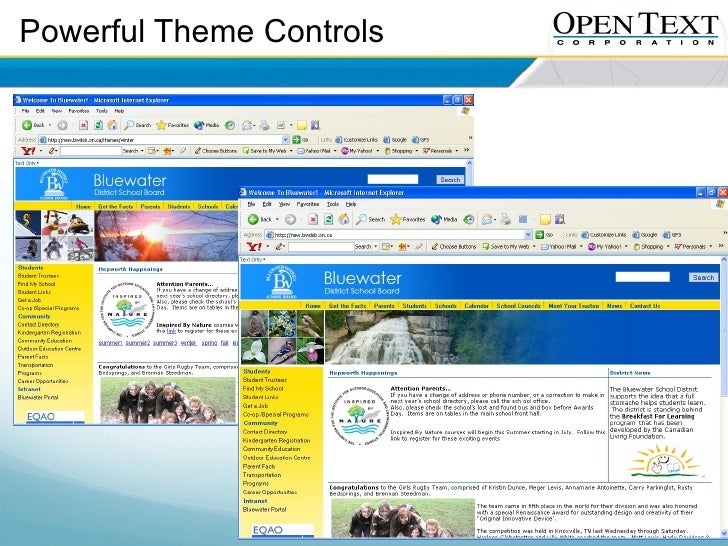
Task: Click Media icon in back browser toolbar
Action: click(206, 125)
